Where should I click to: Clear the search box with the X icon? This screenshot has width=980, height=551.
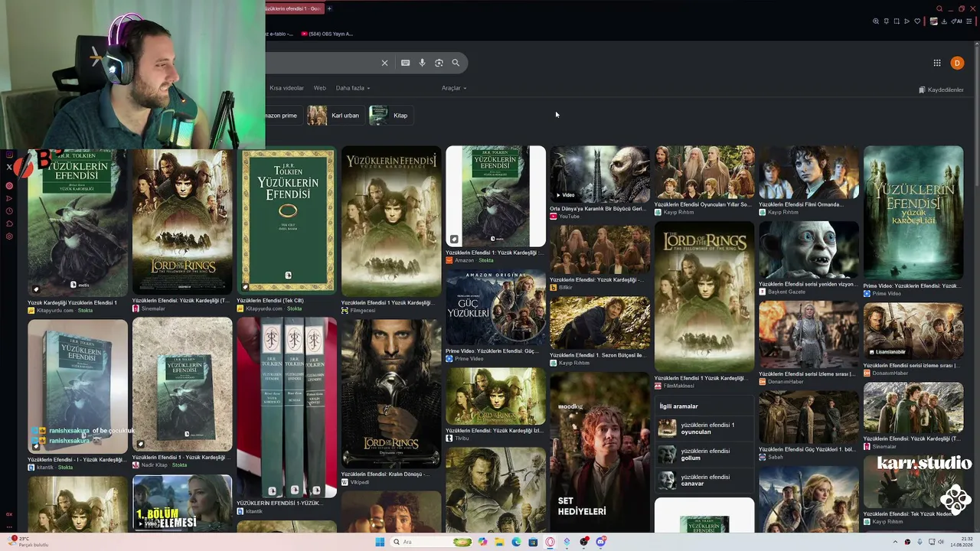(x=384, y=63)
